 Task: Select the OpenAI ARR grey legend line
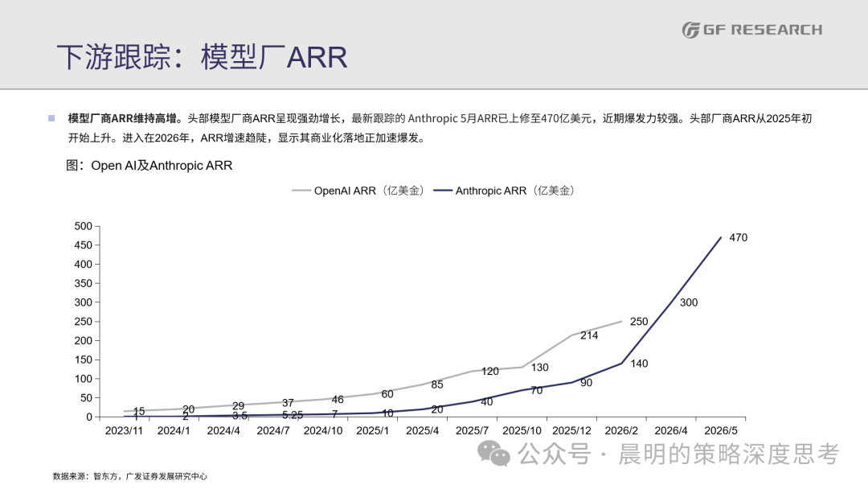pos(301,191)
